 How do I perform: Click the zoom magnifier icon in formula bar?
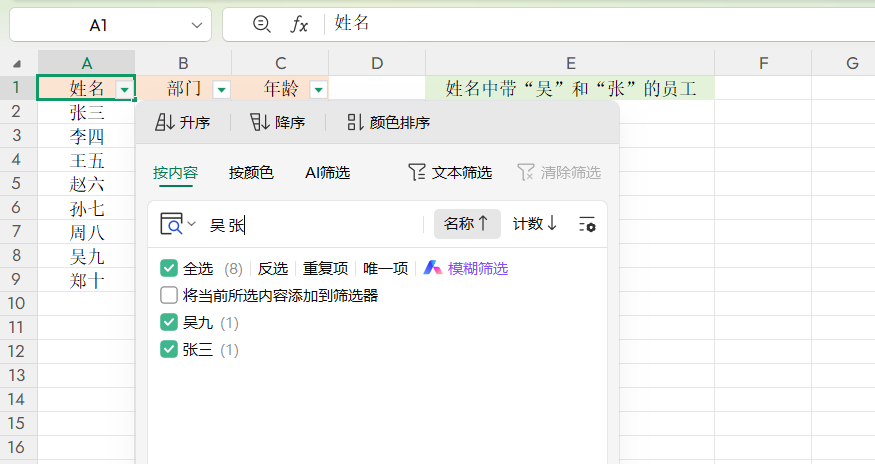262,24
